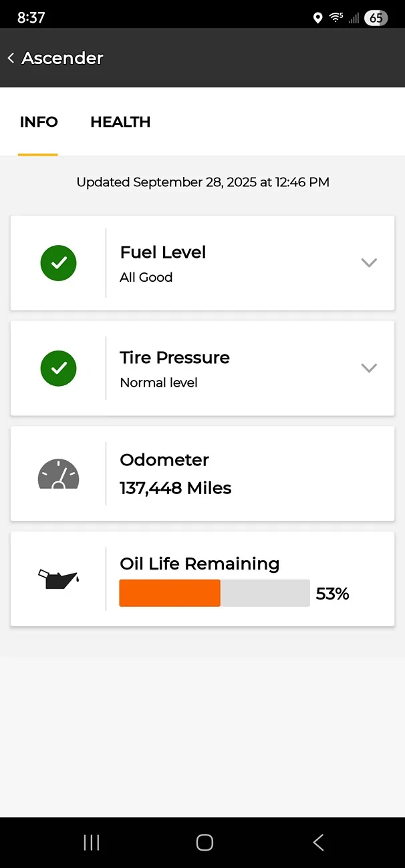
Task: Tap the Wi-Fi status icon
Action: [x=336, y=18]
